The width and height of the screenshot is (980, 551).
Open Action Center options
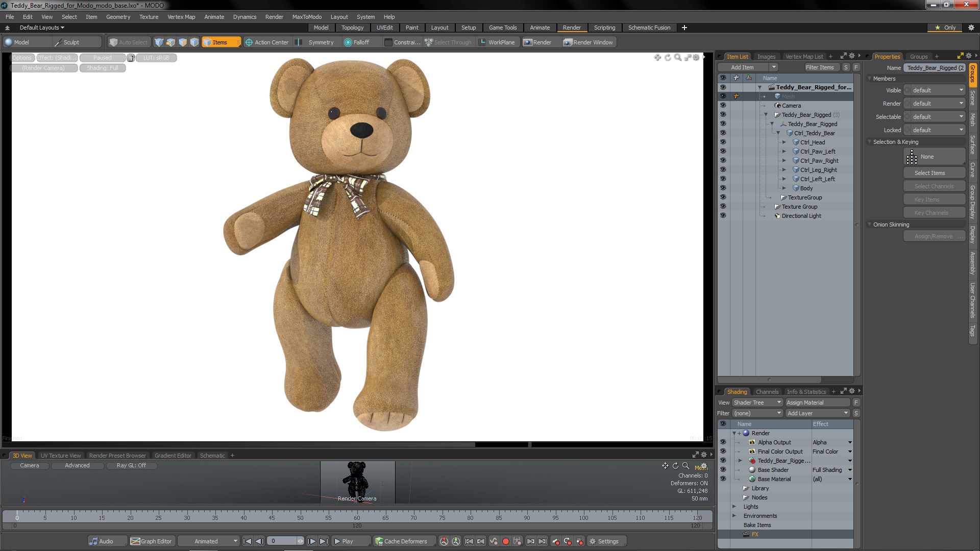(266, 42)
